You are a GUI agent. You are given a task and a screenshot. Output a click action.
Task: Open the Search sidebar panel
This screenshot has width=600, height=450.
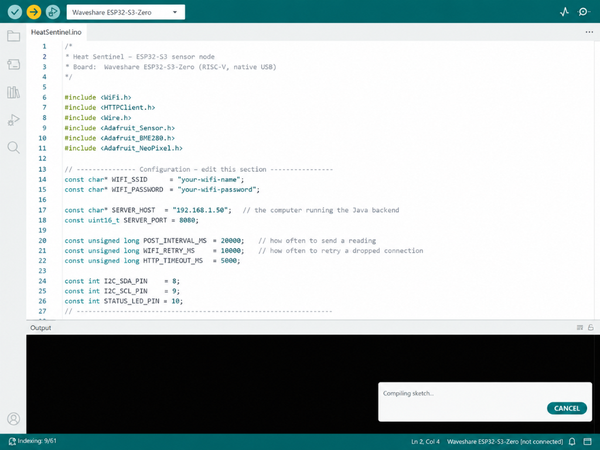click(13, 147)
